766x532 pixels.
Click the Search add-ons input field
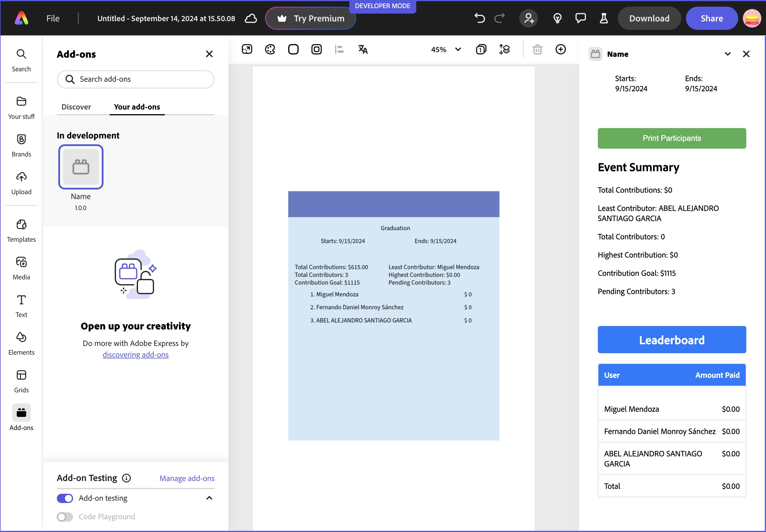point(135,79)
